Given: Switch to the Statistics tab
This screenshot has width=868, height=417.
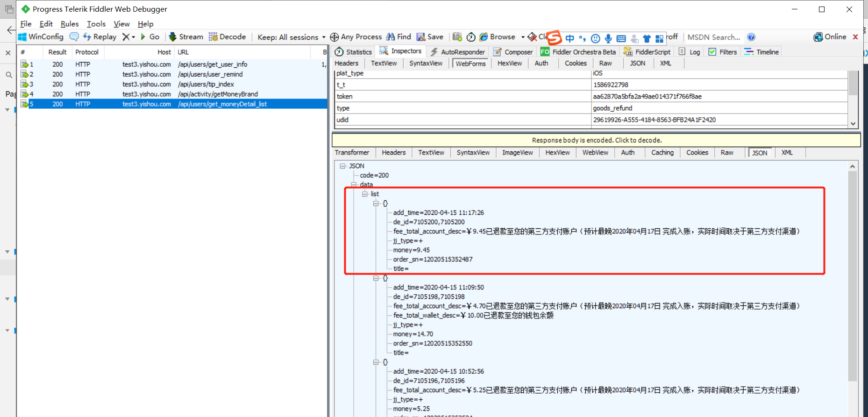Looking at the screenshot, I should pyautogui.click(x=354, y=52).
